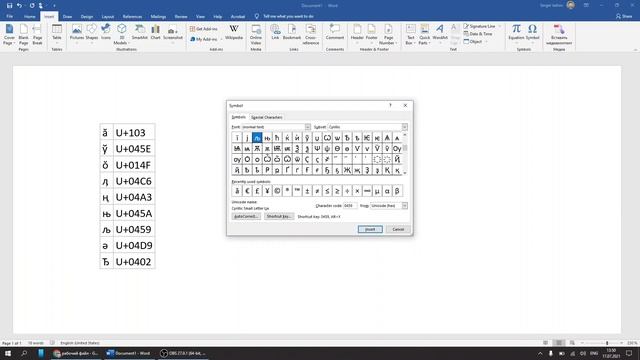Switch to the Design ribbon tab
640x360 pixels.
87,16
